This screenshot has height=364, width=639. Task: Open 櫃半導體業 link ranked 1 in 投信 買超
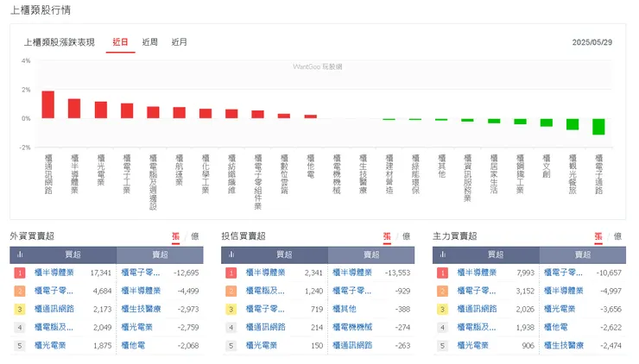(265, 273)
